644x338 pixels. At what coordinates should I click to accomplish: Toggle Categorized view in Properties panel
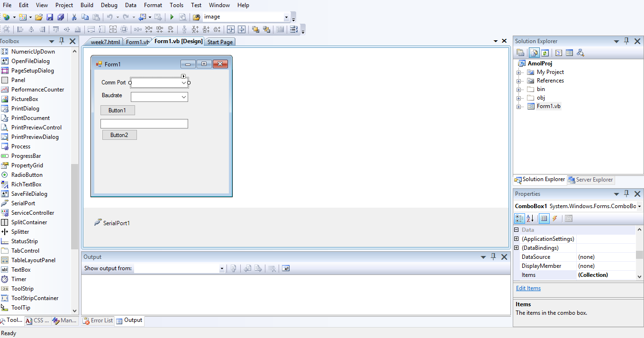pyautogui.click(x=519, y=219)
